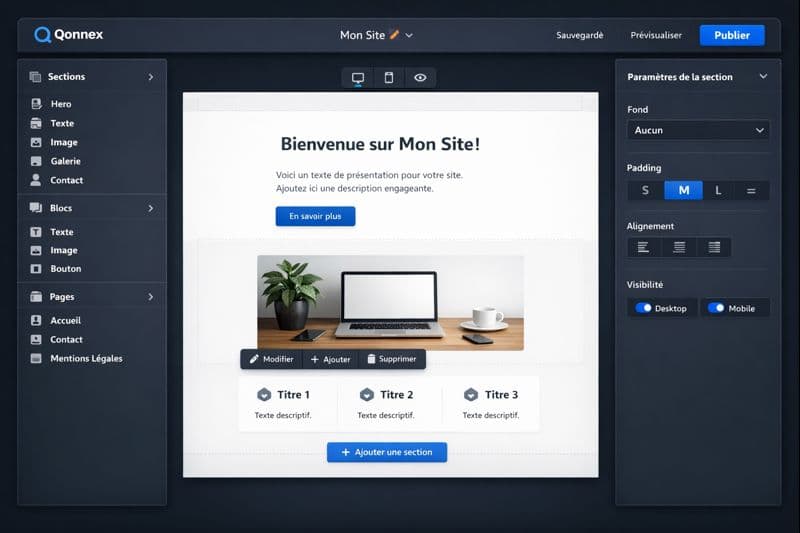Click the presentation text paragraph
800x533 pixels.
[369, 182]
